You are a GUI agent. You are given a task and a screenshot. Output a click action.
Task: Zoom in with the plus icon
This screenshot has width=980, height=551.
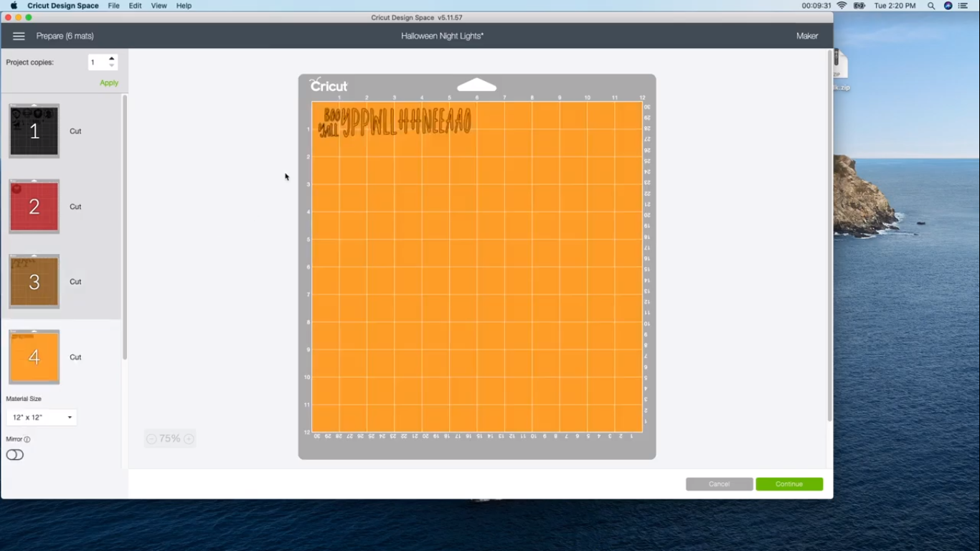pos(188,438)
